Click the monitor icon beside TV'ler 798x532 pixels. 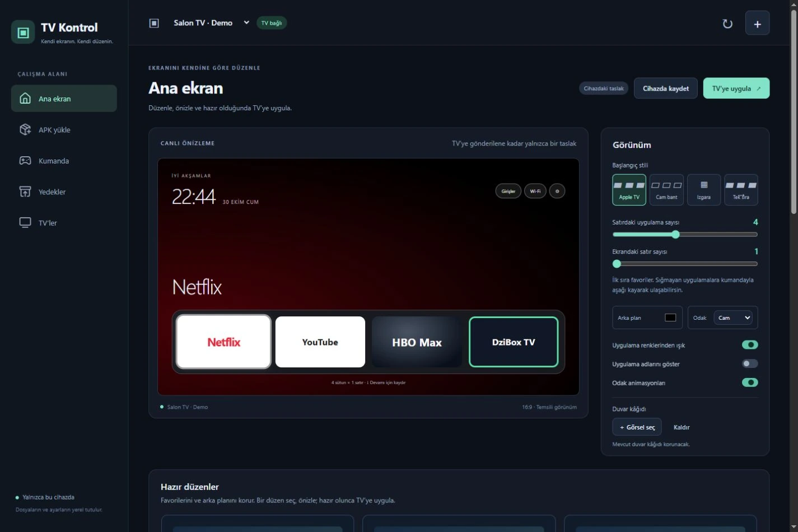coord(25,222)
